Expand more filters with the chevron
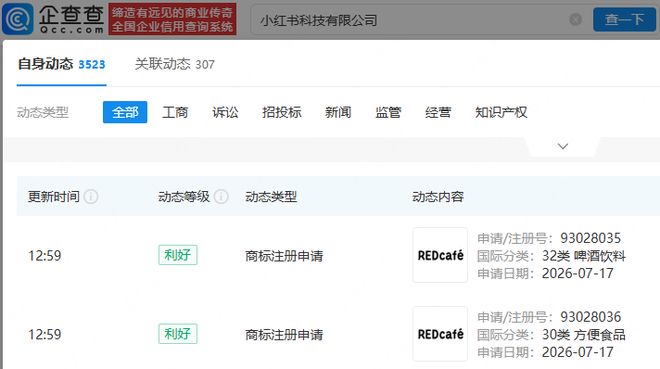Screen dimensions: 660x369 pyautogui.click(x=563, y=146)
